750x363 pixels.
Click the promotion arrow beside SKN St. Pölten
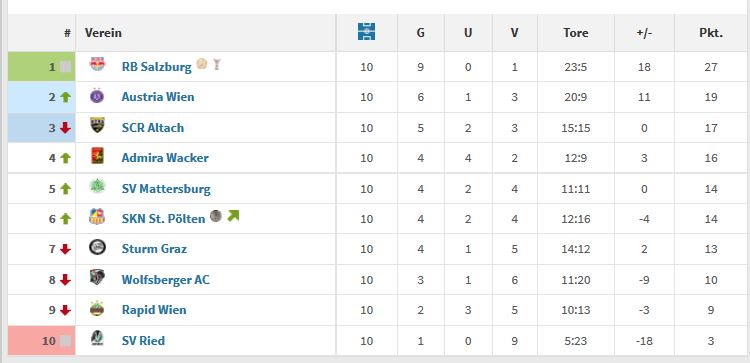coord(233,216)
